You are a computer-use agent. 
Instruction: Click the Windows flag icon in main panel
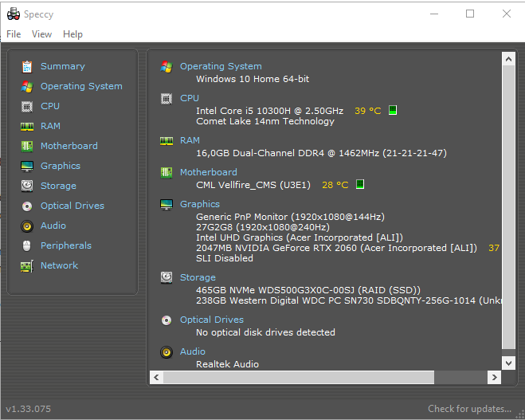(167, 67)
